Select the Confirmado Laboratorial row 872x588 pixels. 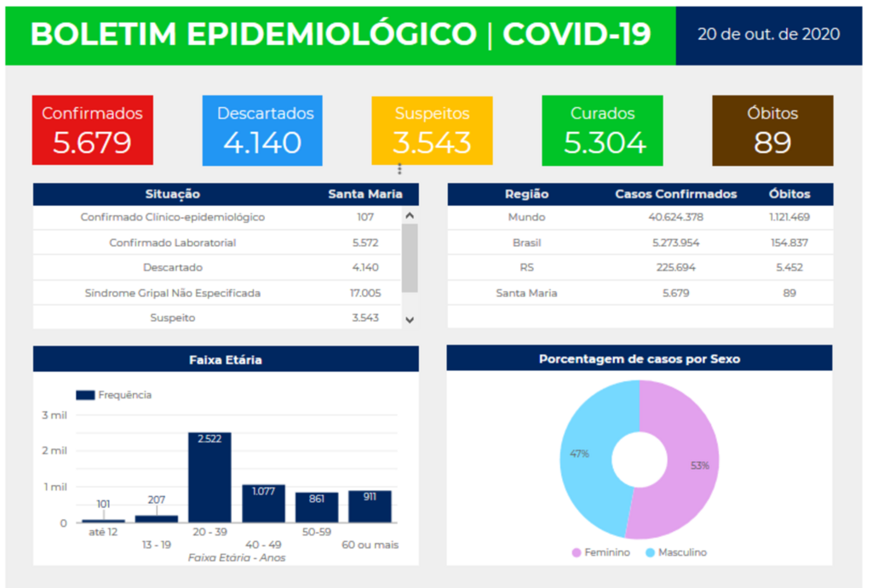point(216,243)
